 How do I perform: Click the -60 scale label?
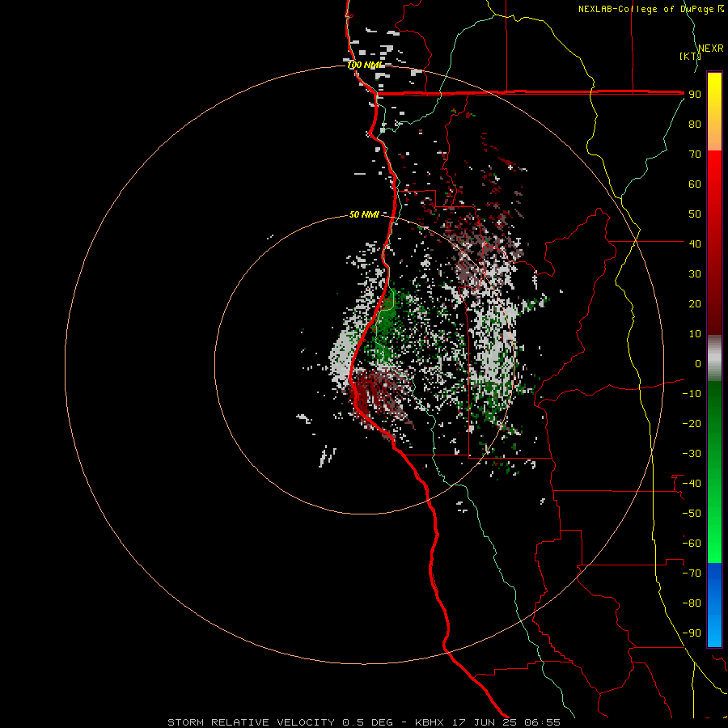[692, 544]
